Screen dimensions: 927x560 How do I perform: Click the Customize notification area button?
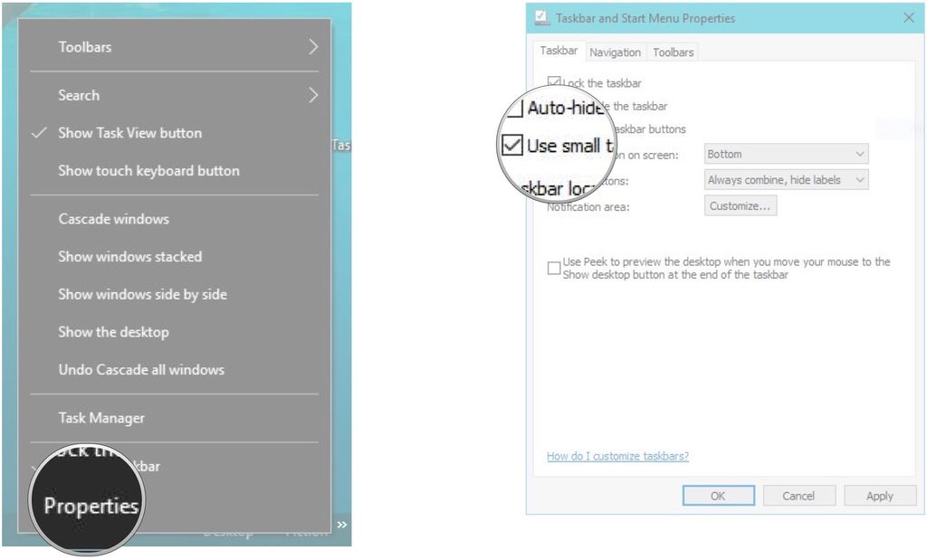pyautogui.click(x=741, y=205)
